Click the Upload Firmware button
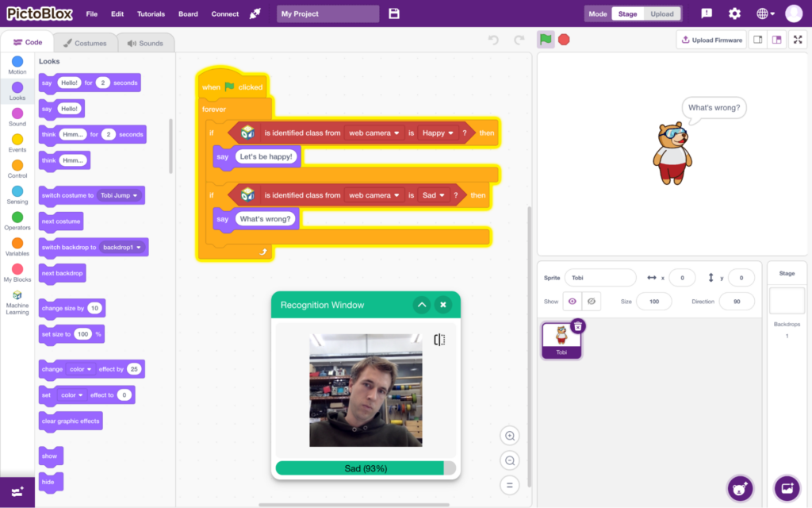The height and width of the screenshot is (508, 812). coord(711,40)
